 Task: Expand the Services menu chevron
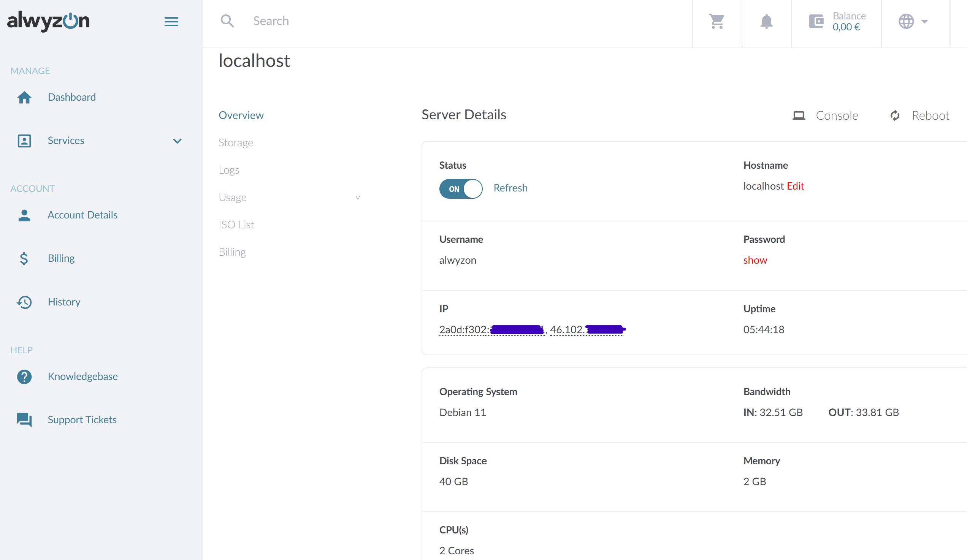click(177, 141)
